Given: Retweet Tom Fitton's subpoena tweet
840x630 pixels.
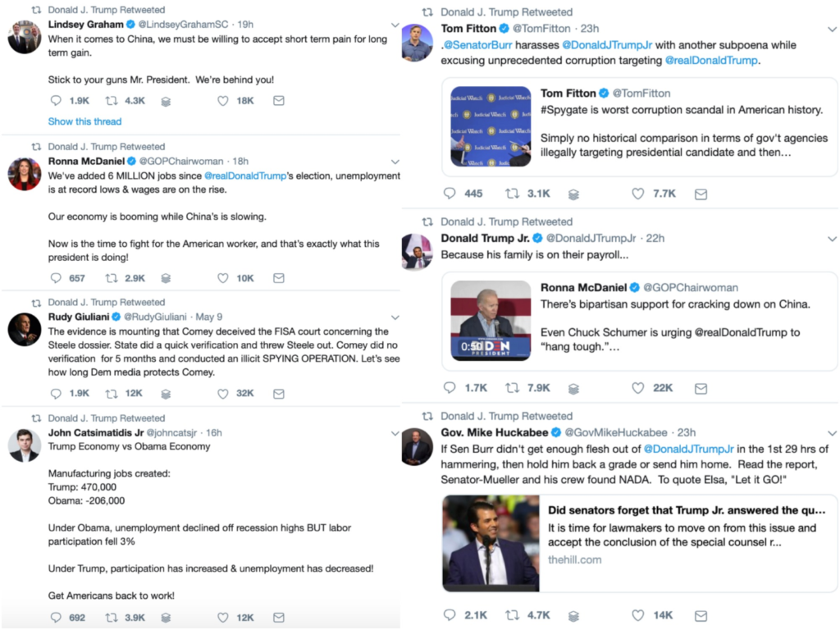Looking at the screenshot, I should [513, 194].
